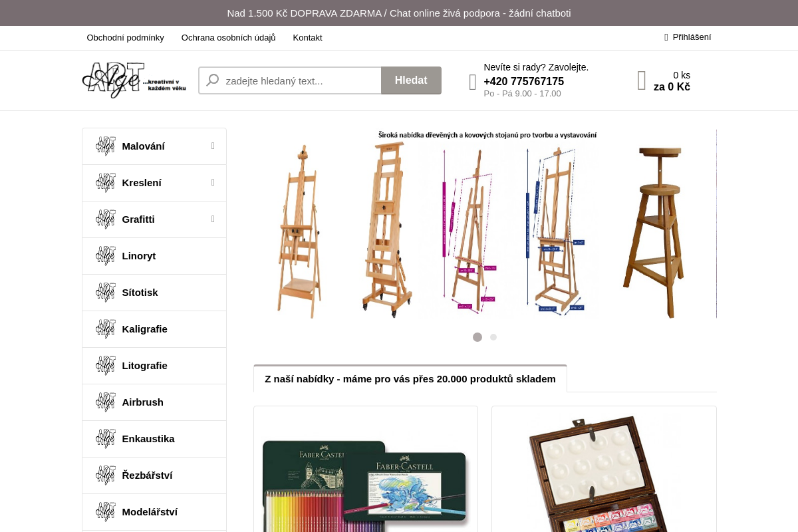Switch to the second carousel slide dot
Viewport: 798px width, 532px height.
[493, 337]
